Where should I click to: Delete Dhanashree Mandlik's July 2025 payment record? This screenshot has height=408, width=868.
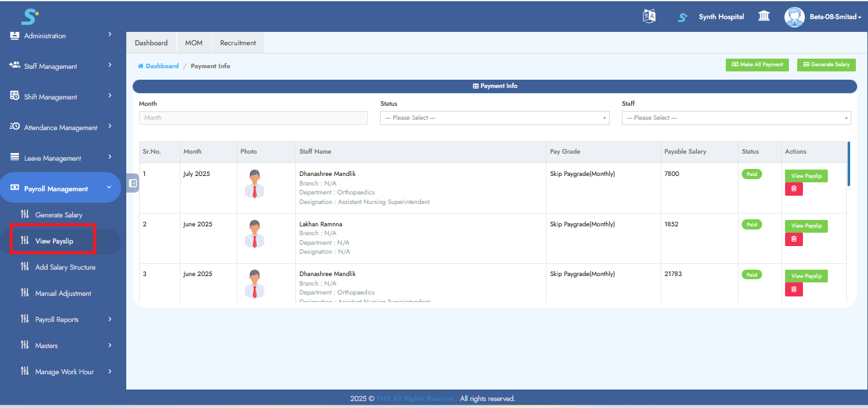click(793, 189)
